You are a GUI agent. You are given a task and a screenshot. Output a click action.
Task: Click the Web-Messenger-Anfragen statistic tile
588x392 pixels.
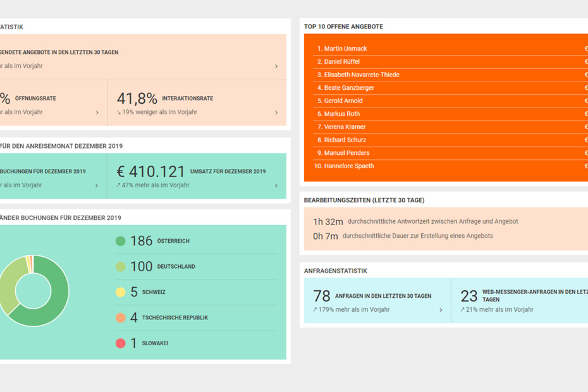(520, 301)
